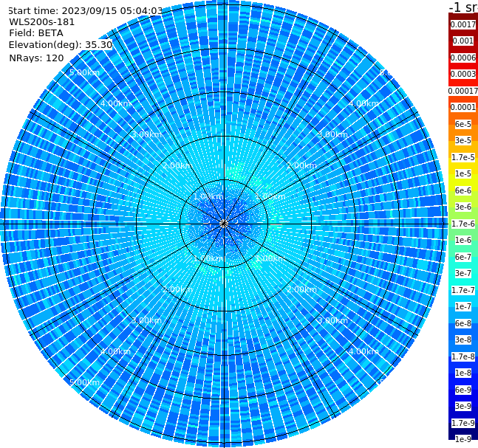The image size is (478, 448).
Task: Click the 1.7e-6 color bar label
Action: 463,224
